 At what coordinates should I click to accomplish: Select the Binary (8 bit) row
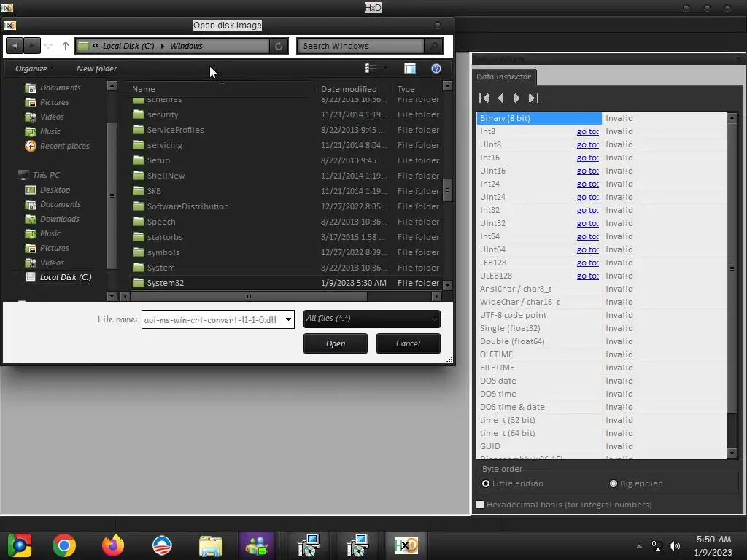pyautogui.click(x=601, y=118)
